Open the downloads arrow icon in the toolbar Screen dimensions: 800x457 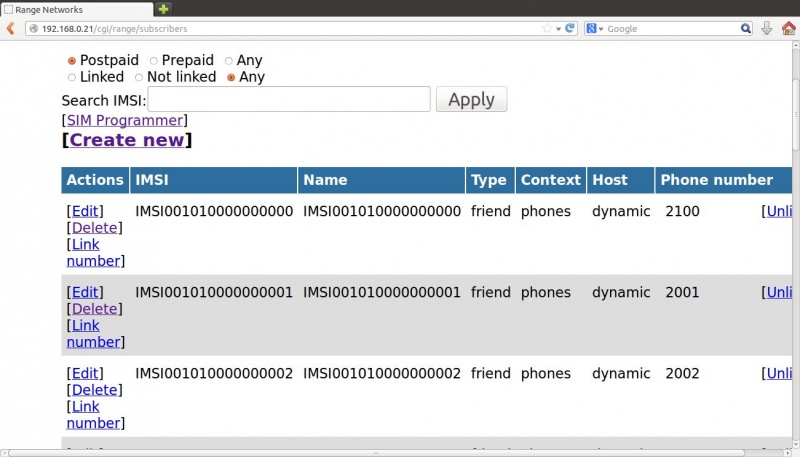tap(766, 28)
